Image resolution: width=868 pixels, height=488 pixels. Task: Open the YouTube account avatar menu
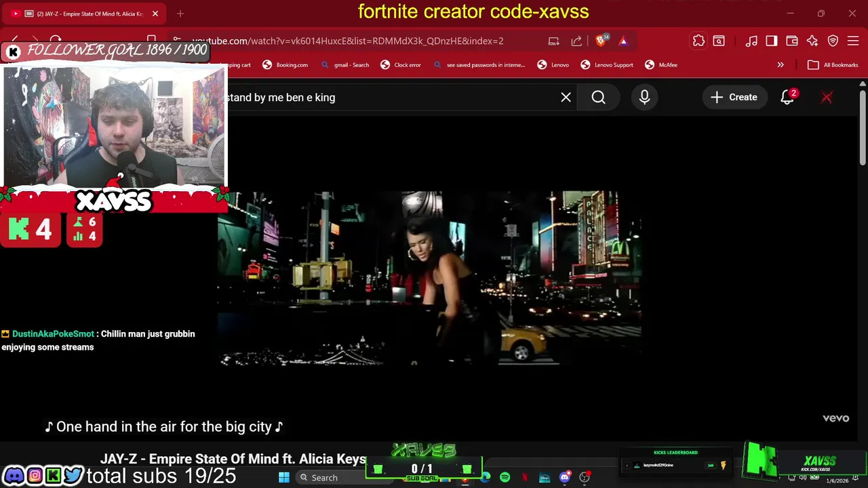point(827,98)
